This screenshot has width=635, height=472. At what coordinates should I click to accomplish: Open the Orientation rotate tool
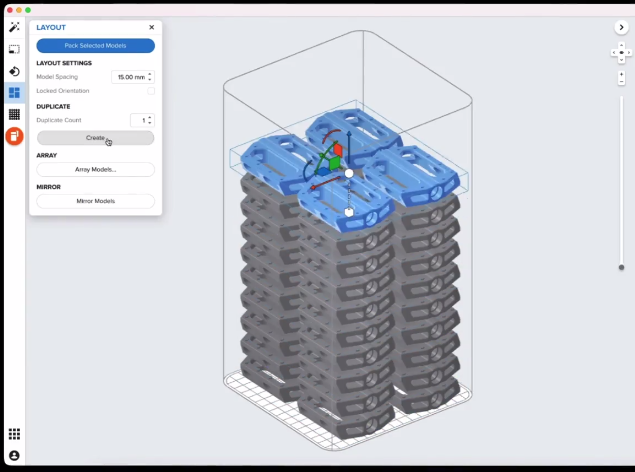pyautogui.click(x=14, y=71)
